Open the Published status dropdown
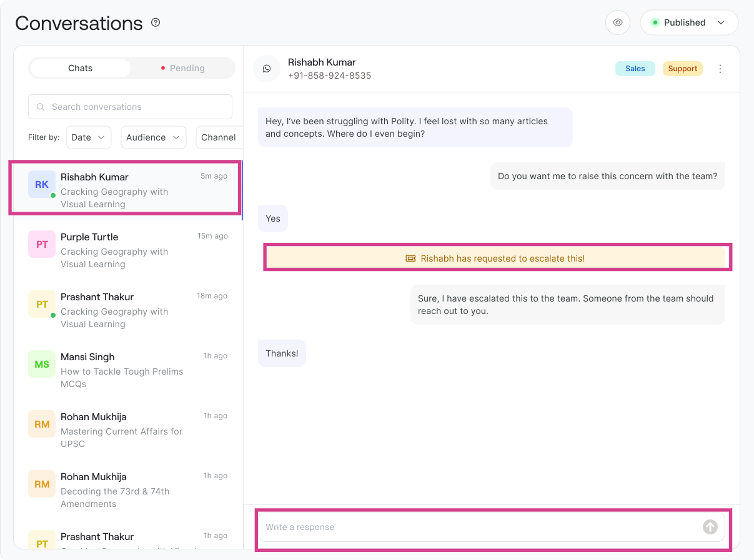Image resolution: width=754 pixels, height=560 pixels. (688, 22)
